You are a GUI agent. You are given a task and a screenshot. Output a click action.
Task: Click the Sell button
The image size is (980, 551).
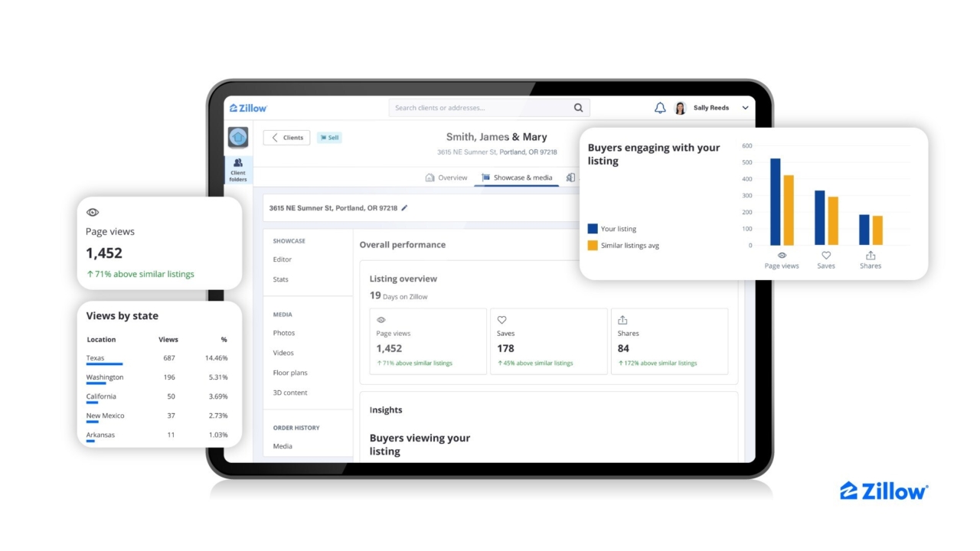pos(329,137)
